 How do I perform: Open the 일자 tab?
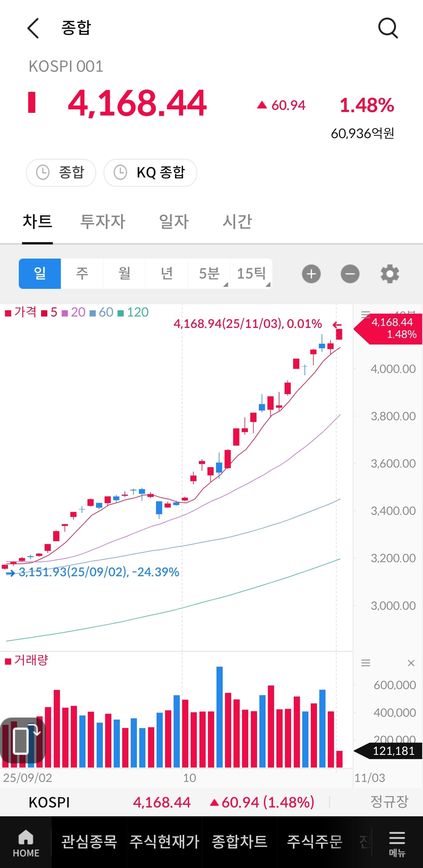(174, 222)
